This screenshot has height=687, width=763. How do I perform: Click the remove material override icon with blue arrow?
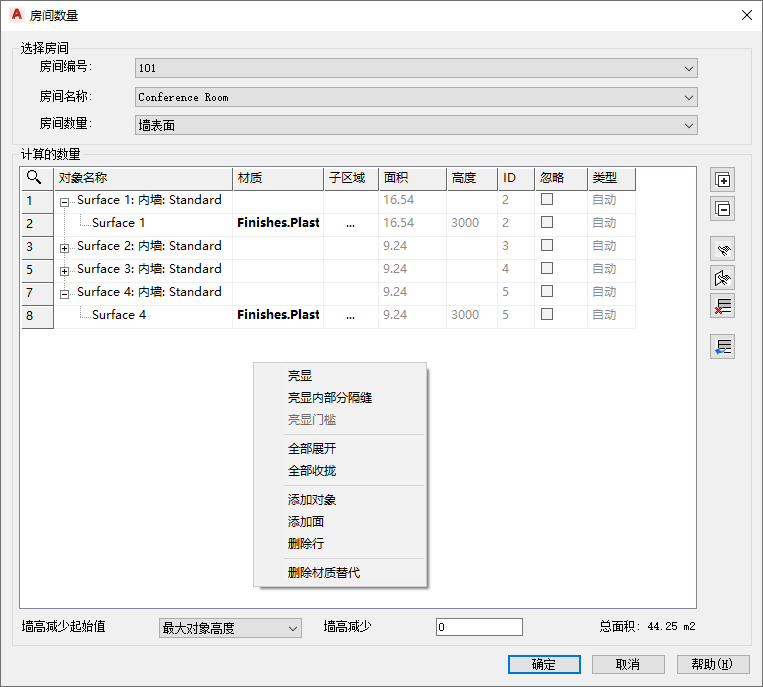coord(722,347)
